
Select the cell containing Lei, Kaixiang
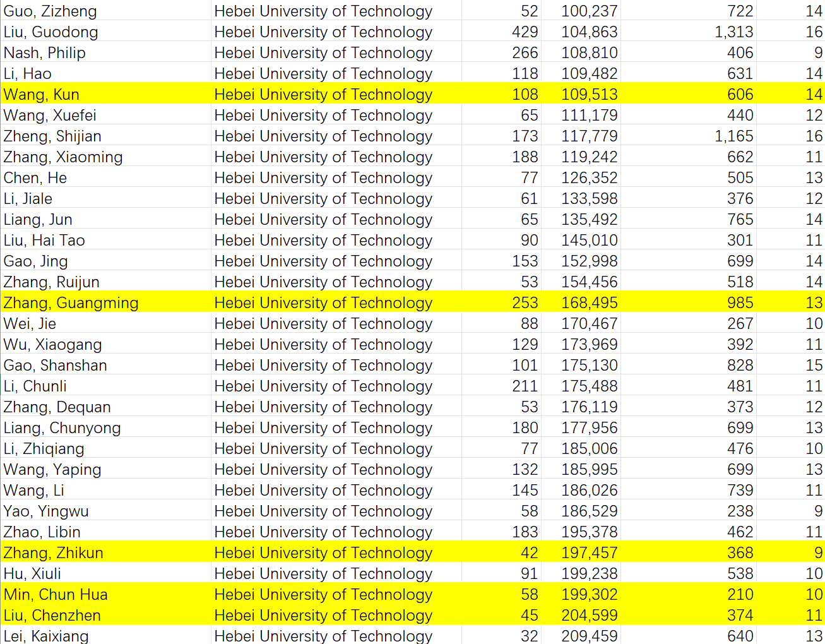[x=46, y=636]
